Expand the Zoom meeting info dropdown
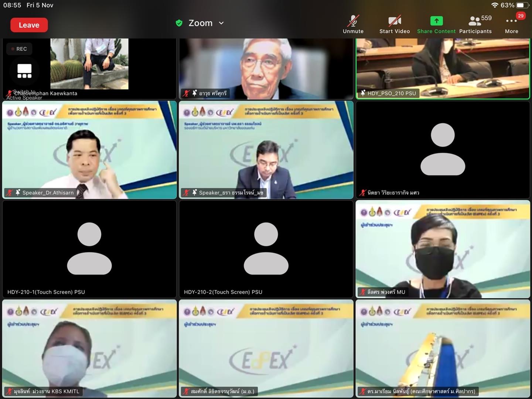Image resolution: width=532 pixels, height=399 pixels. point(221,23)
